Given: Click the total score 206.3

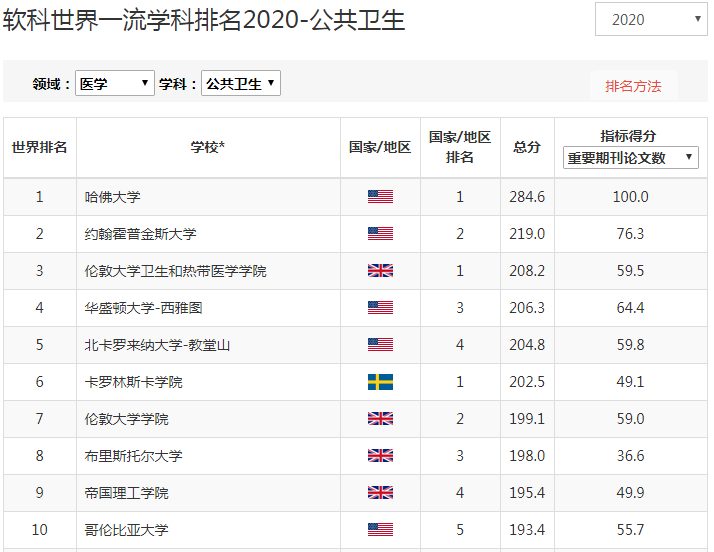Looking at the screenshot, I should [x=527, y=307].
